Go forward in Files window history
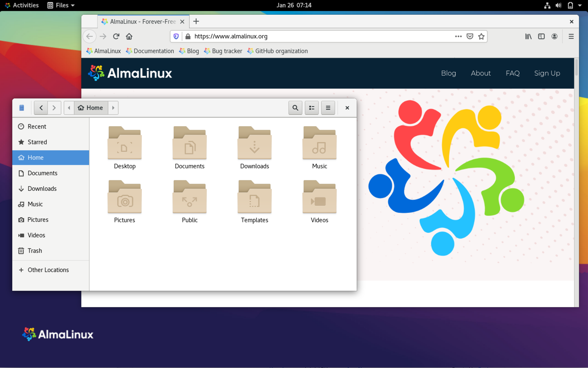588x368 pixels. coord(54,108)
